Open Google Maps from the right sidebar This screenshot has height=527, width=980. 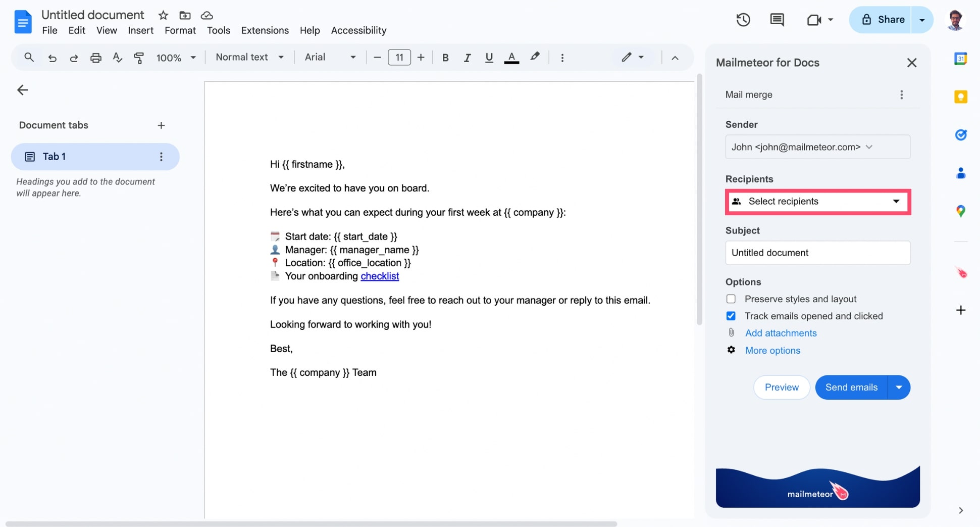coord(961,211)
